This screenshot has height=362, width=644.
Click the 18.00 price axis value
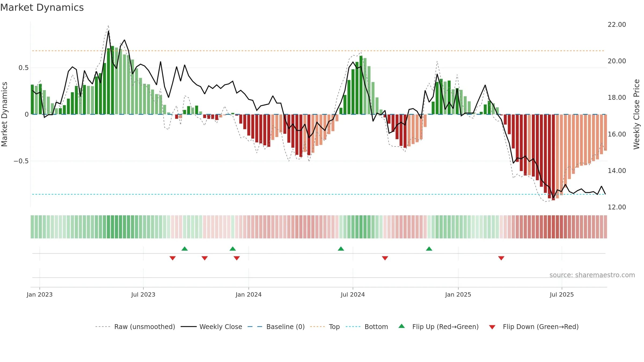pos(617,97)
